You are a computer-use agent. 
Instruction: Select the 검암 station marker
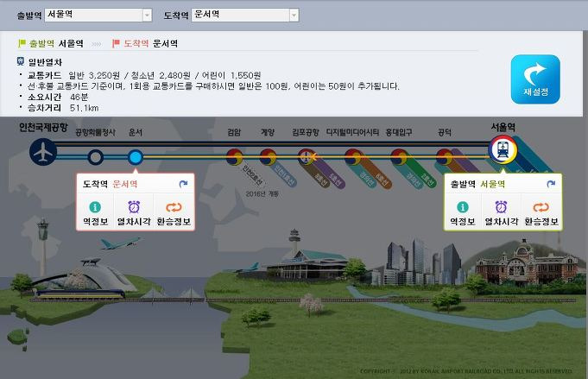click(234, 157)
